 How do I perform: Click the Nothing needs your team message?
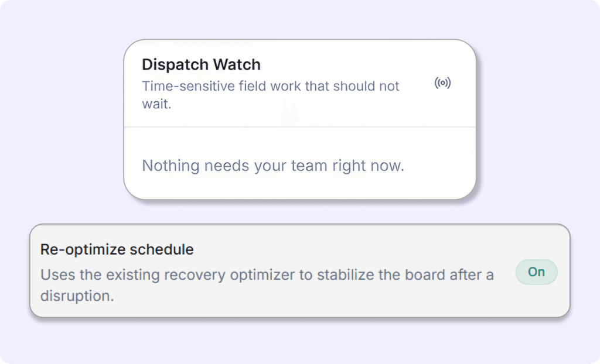pyautogui.click(x=273, y=166)
